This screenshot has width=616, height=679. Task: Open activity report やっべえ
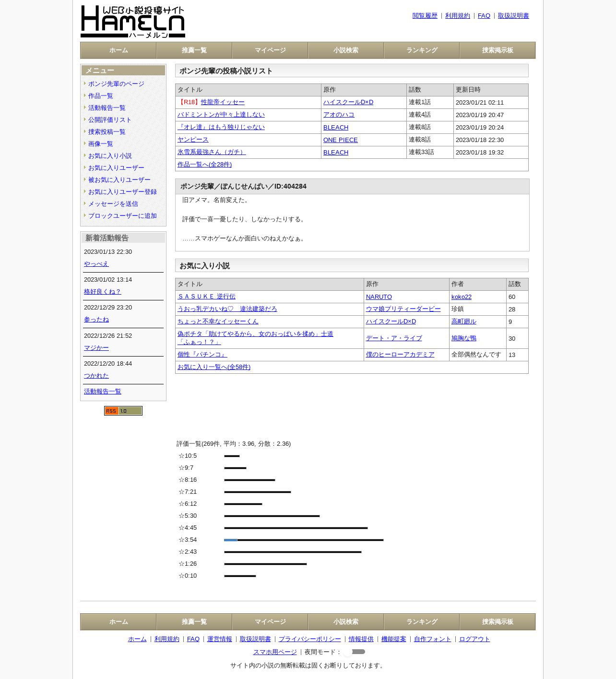pos(96,264)
